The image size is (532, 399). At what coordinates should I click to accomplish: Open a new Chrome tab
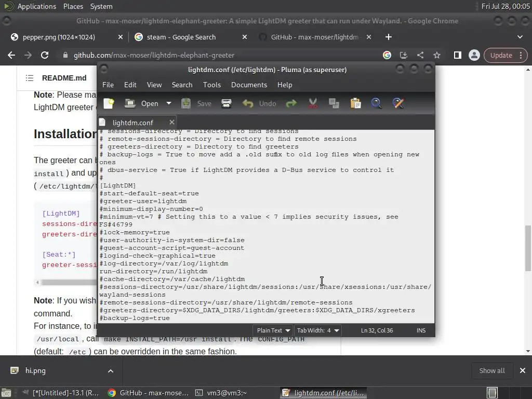pos(389,37)
